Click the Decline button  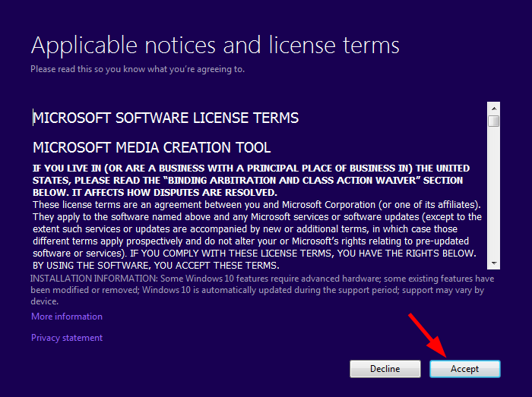[x=385, y=369]
